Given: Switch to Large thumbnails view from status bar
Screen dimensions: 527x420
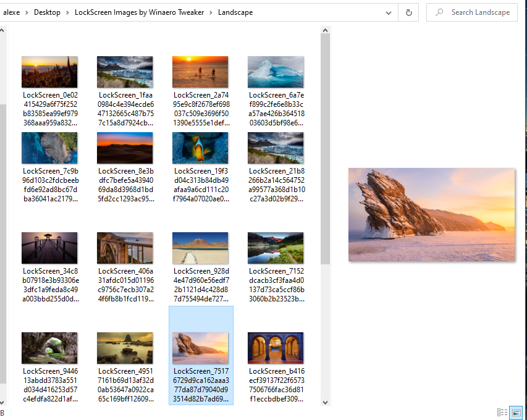Looking at the screenshot, I should coord(515,413).
